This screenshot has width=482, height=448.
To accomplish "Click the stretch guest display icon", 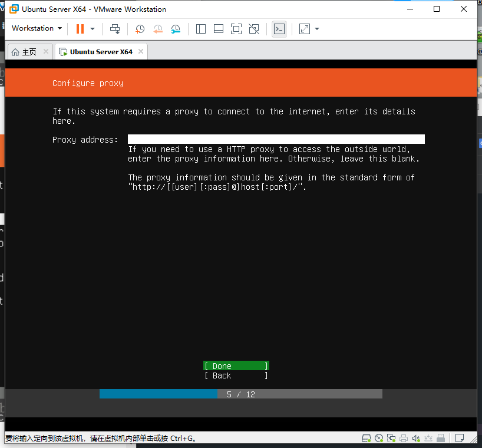I will pyautogui.click(x=304, y=29).
